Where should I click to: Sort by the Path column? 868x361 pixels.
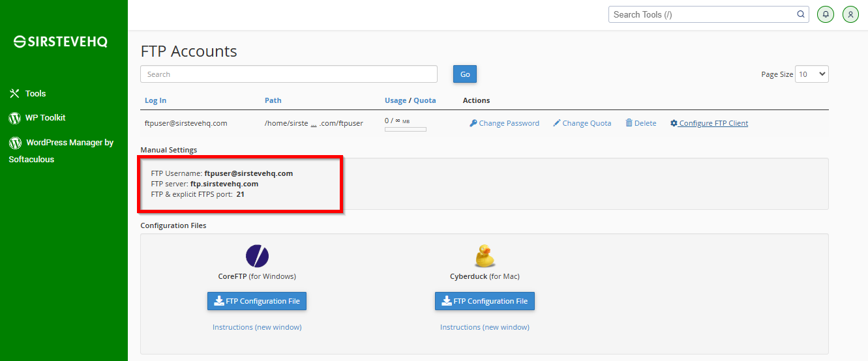273,100
